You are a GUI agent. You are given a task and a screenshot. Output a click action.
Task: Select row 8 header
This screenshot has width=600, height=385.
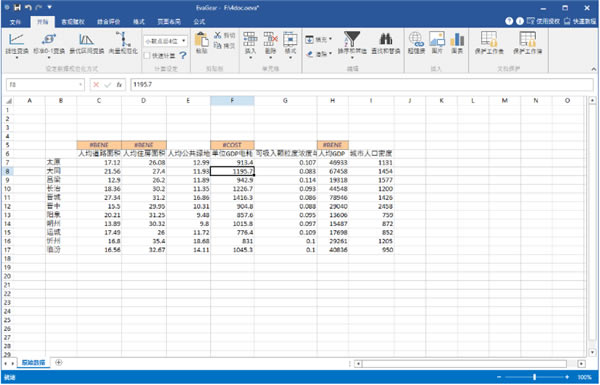coord(7,171)
